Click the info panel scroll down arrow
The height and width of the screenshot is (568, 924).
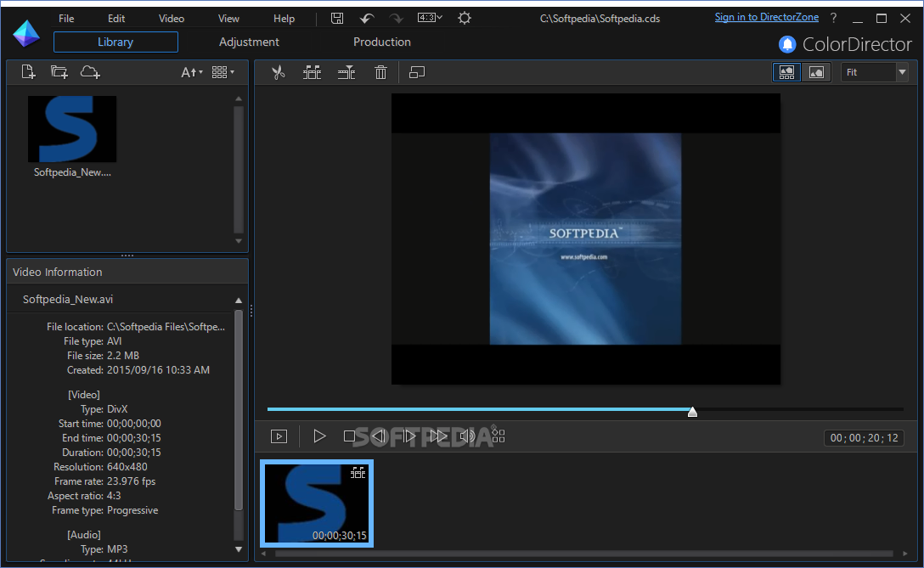238,549
